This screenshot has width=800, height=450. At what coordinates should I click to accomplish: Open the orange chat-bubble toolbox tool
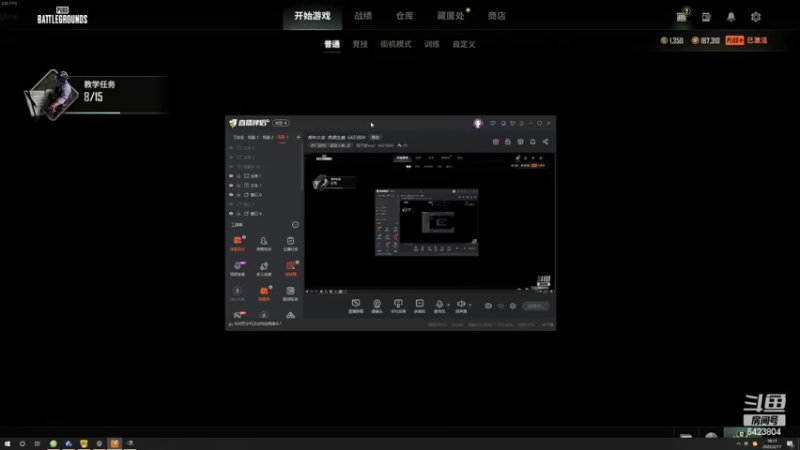coord(237,243)
